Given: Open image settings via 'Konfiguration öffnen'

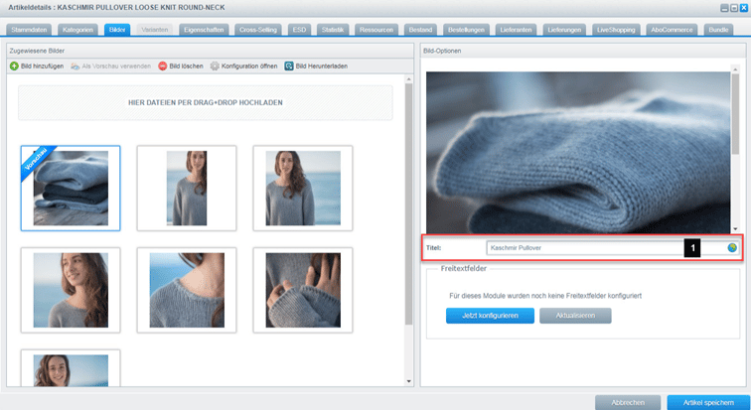Looking at the screenshot, I should click(215, 66).
